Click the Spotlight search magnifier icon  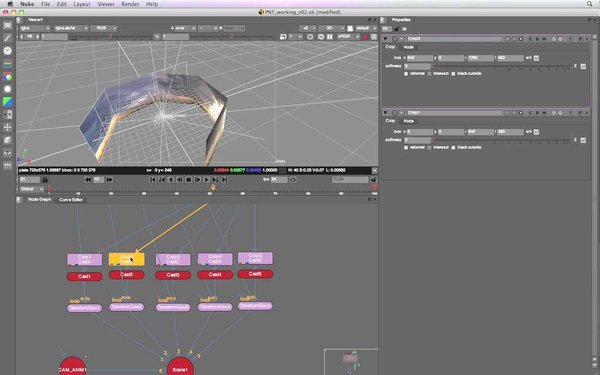pos(590,4)
